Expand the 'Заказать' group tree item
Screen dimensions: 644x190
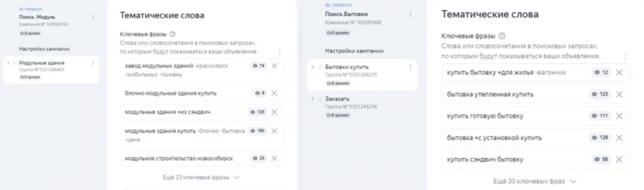tap(313, 99)
